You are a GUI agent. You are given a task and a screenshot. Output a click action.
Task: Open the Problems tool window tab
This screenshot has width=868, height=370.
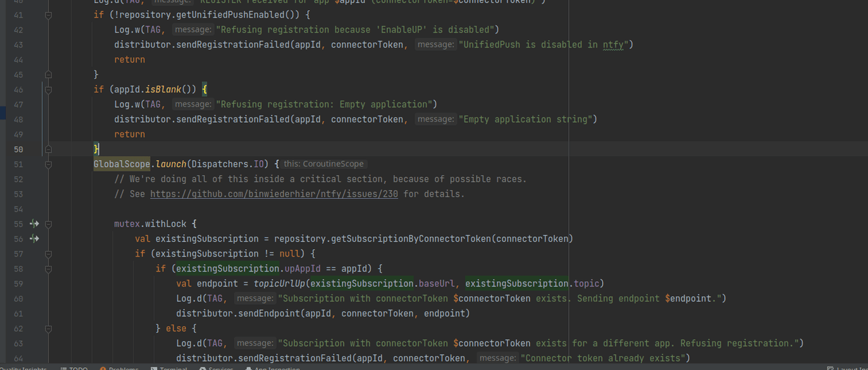click(x=119, y=367)
